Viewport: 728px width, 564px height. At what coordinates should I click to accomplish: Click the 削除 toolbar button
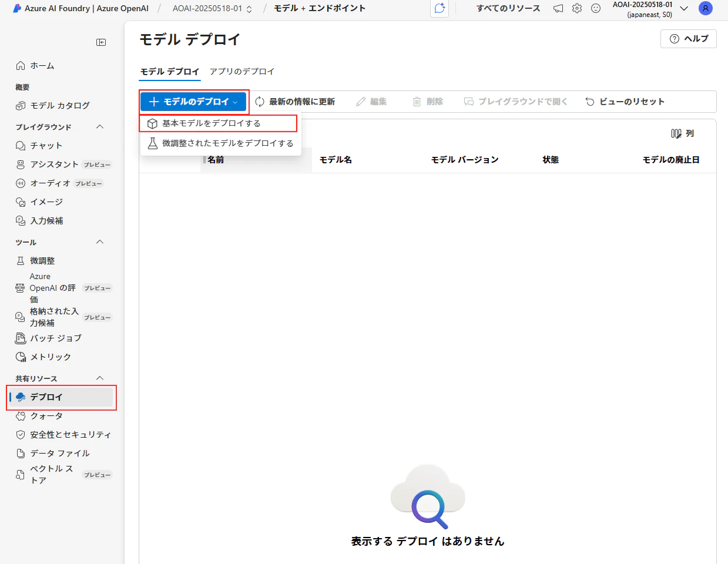tap(428, 102)
